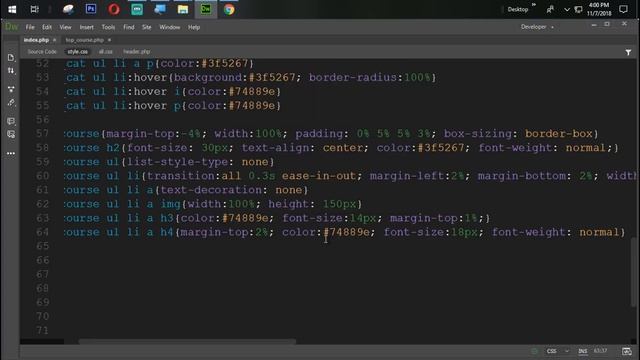Click the Remove Comment icon in sidebar
Viewport: 640px width, 360px height.
click(11, 134)
